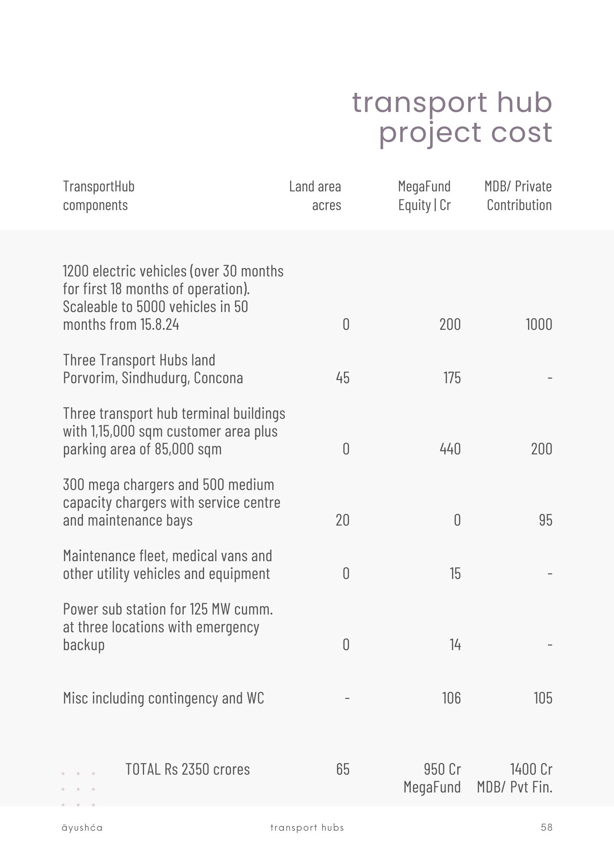Click the "MegaFund Equity | Cr" header
This screenshot has width=614, height=868.
(424, 195)
